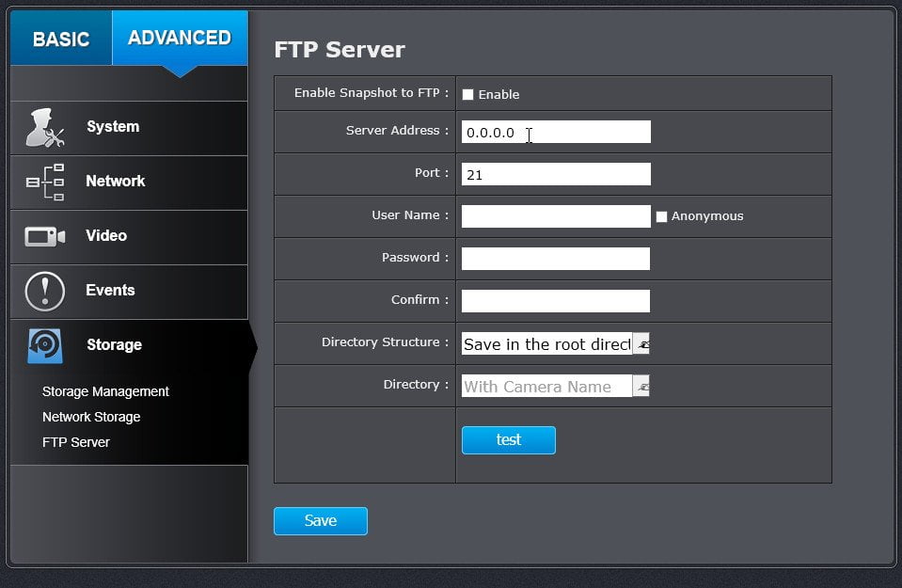902x588 pixels.
Task: Enable Snapshot to FTP checkbox
Action: [467, 94]
